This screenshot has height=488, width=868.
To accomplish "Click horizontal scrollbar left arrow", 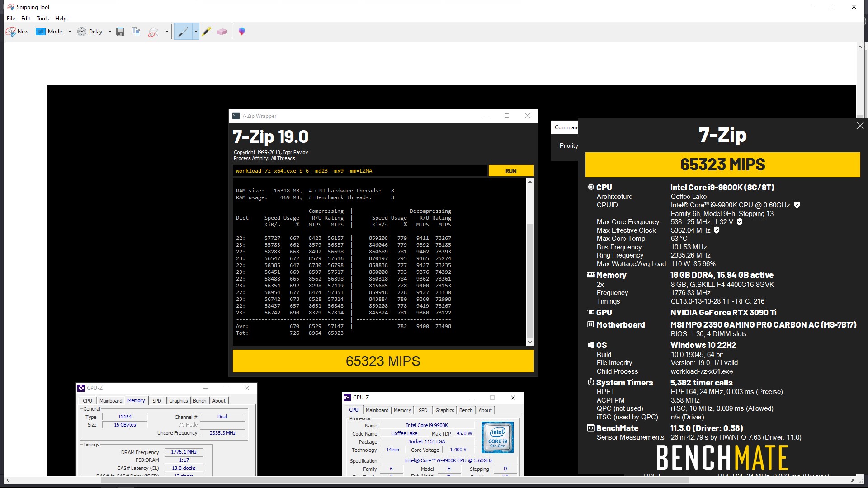I will tap(8, 480).
